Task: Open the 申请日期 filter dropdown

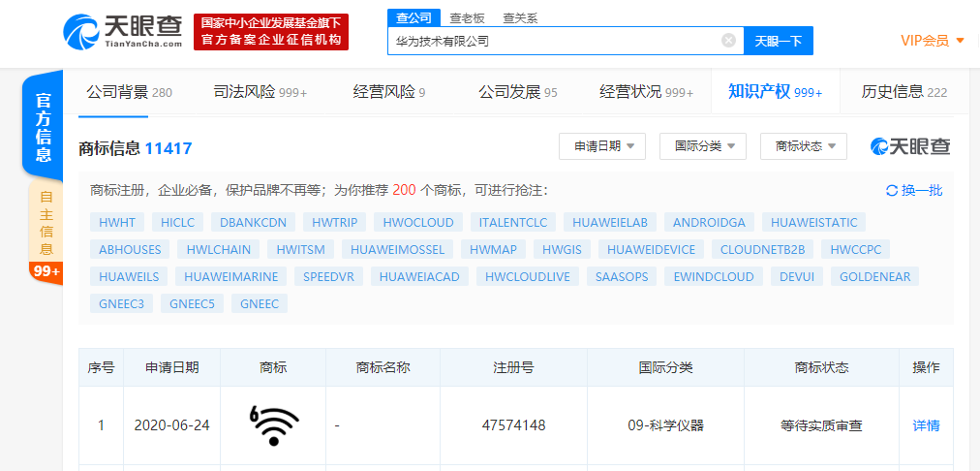Action: (602, 146)
